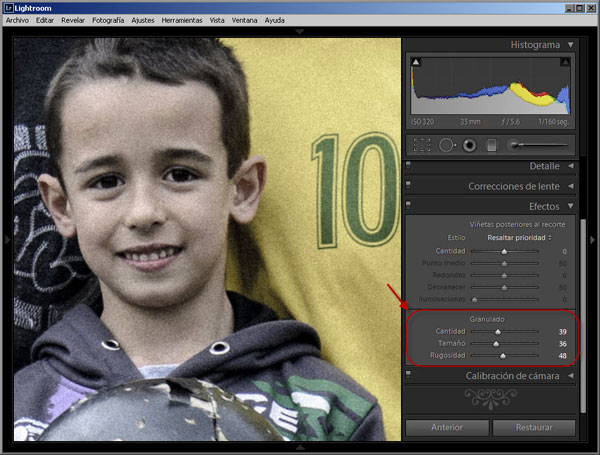Viewport: 600px width, 455px height.
Task: Expand the Calibración de cámara panel
Action: (x=571, y=376)
